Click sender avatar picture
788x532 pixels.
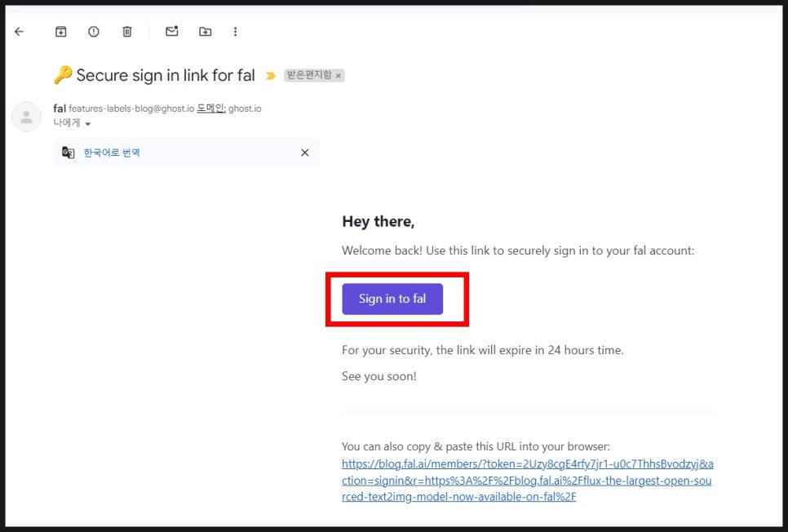click(x=26, y=117)
